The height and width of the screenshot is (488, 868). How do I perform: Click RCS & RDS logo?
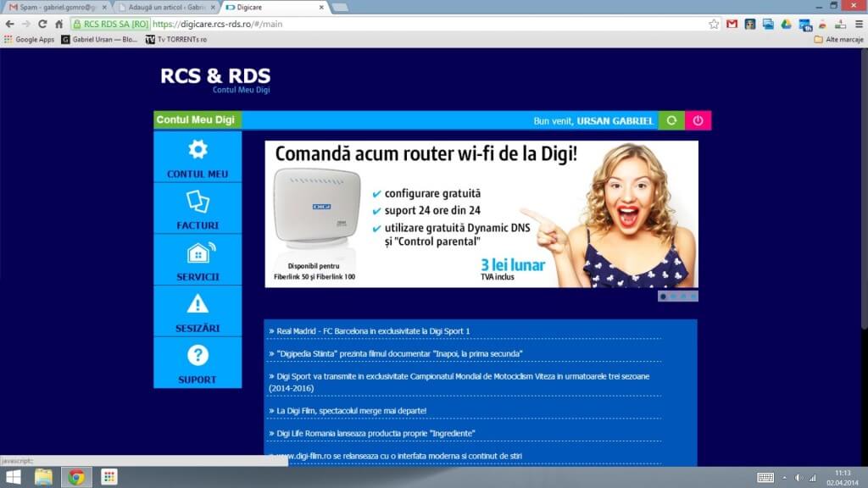(x=215, y=80)
